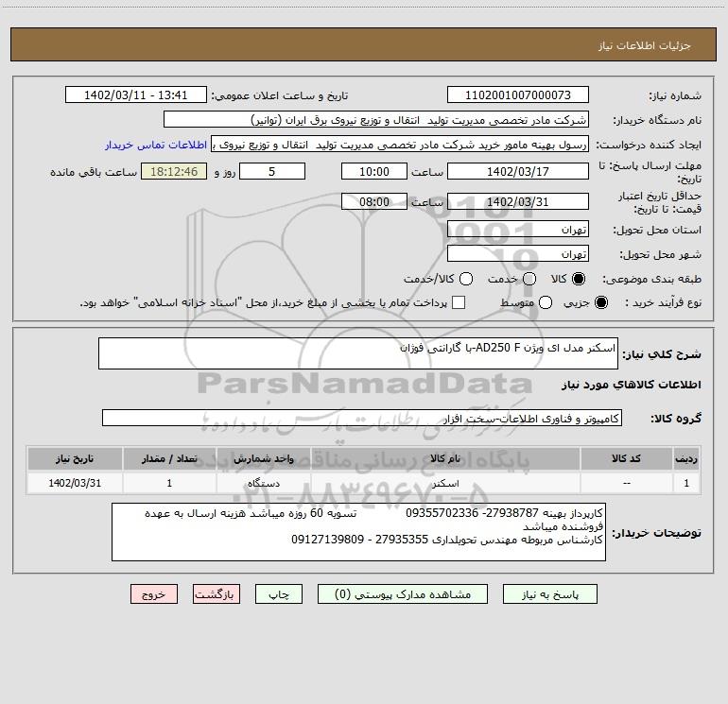Click the ردیف column header
The height and width of the screenshot is (704, 728).
(x=686, y=458)
